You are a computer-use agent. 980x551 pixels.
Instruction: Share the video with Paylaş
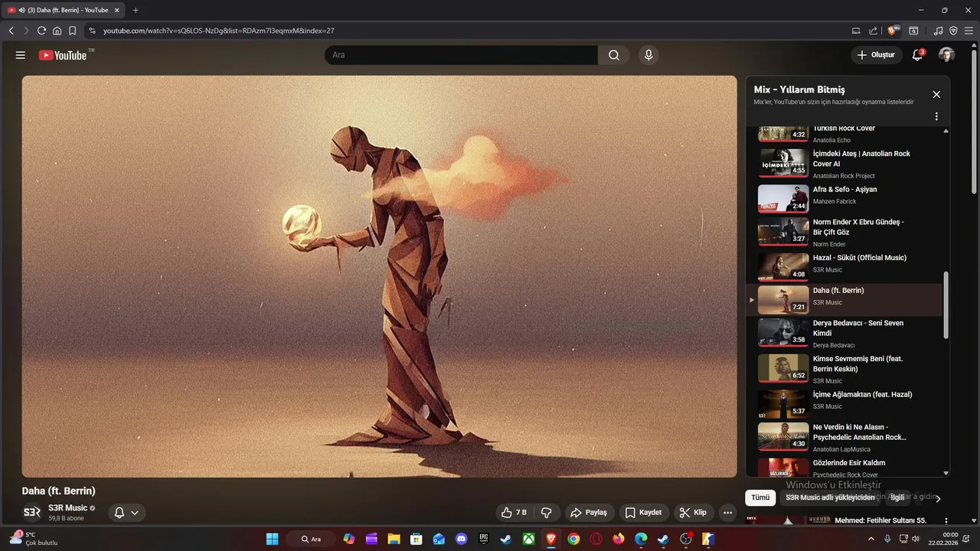[588, 513]
